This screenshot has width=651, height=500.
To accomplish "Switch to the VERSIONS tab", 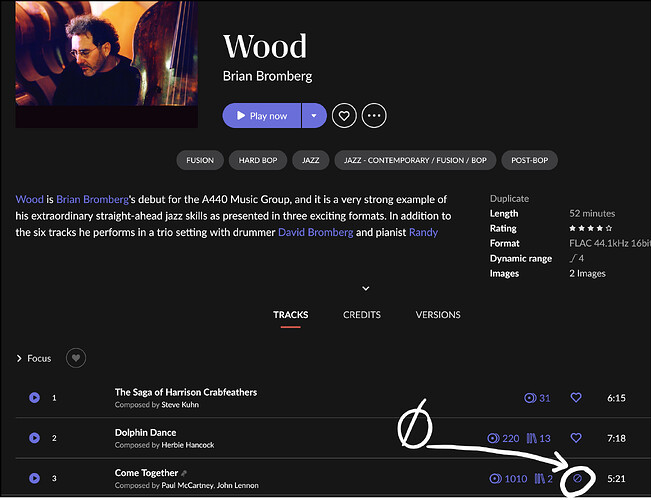I will (x=438, y=315).
